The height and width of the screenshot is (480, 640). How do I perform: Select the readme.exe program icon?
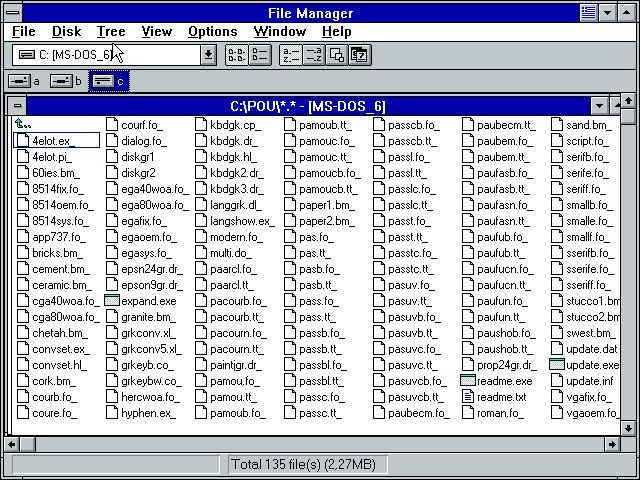(x=468, y=381)
